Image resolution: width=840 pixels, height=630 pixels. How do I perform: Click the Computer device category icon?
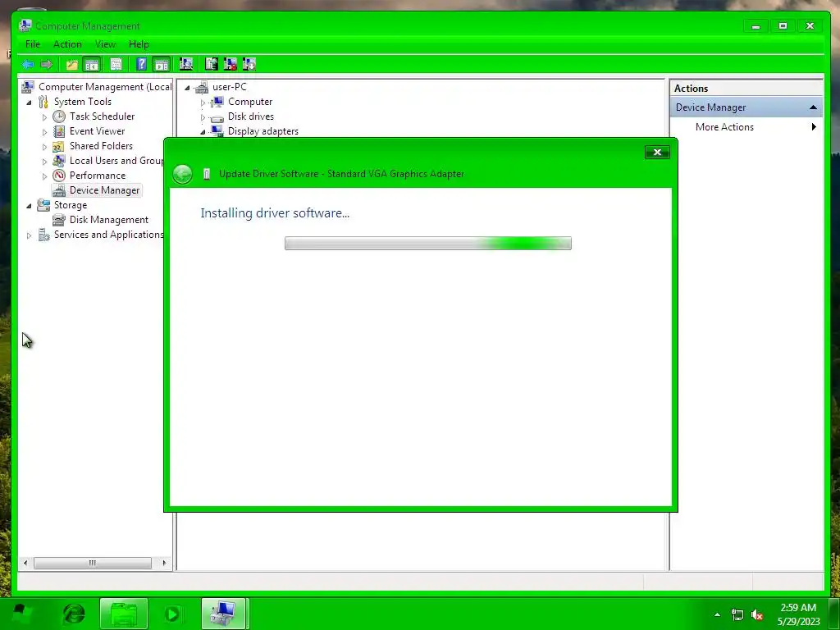(217, 101)
